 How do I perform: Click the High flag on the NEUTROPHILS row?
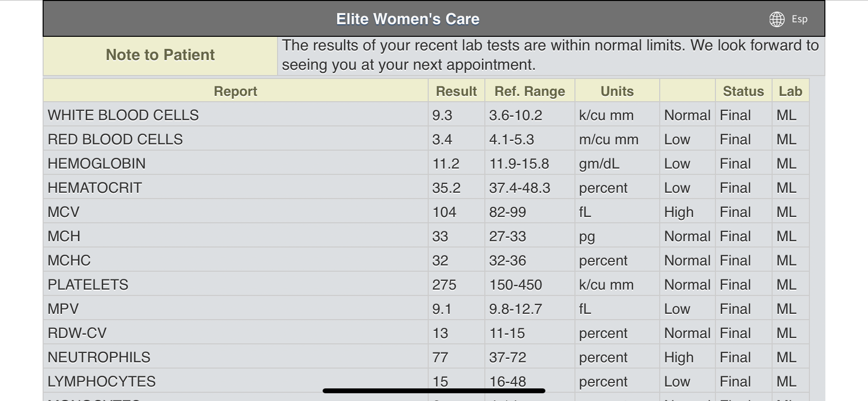(679, 357)
